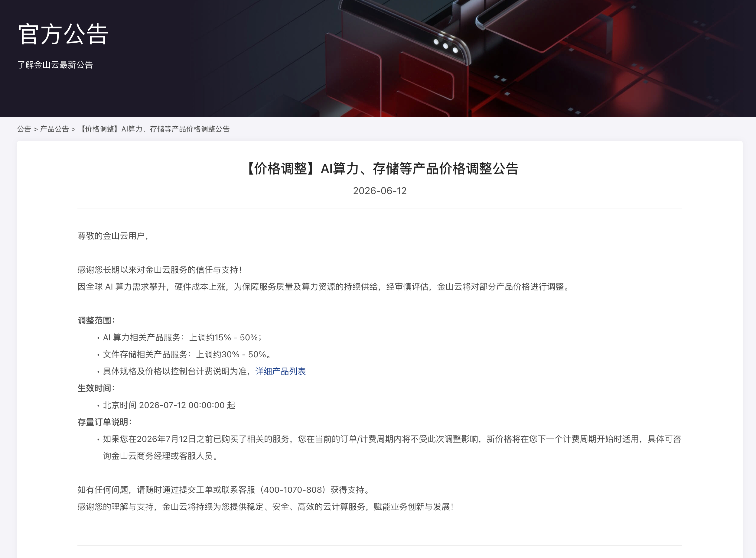Screen dimensions: 756x558
Task: Click the publish date 2026-06-12
Action: [380, 191]
